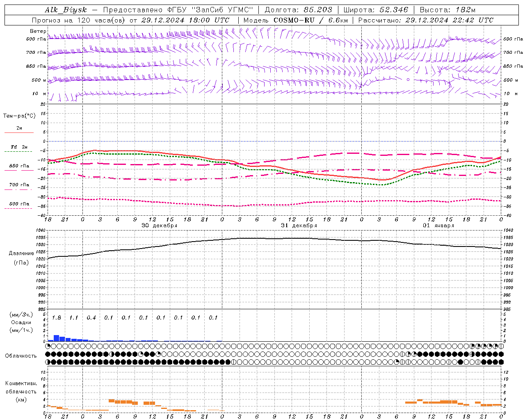Click the "Ветер" wind panel label
The height and width of the screenshot is (420, 525).
38,31
